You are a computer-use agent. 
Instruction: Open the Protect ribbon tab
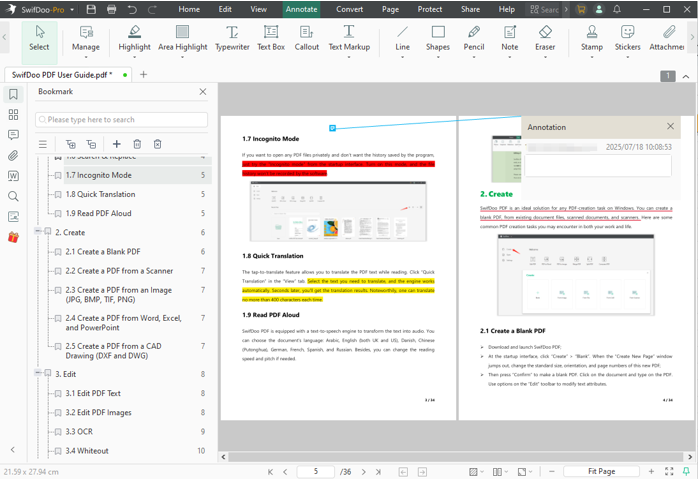click(x=429, y=9)
